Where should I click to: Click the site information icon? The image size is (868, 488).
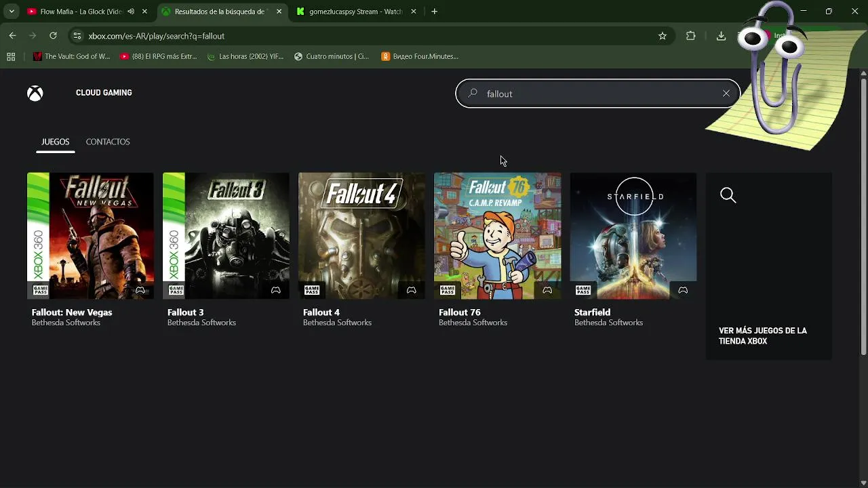[77, 36]
